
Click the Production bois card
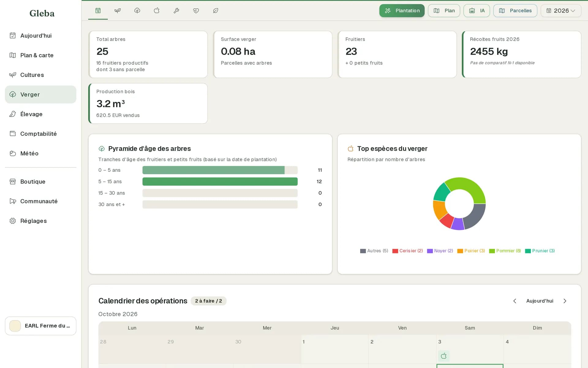coord(148,104)
